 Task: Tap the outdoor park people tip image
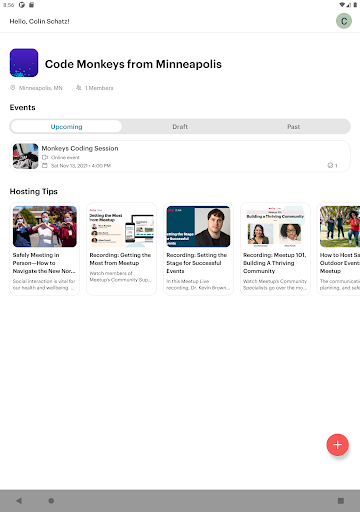click(340, 227)
